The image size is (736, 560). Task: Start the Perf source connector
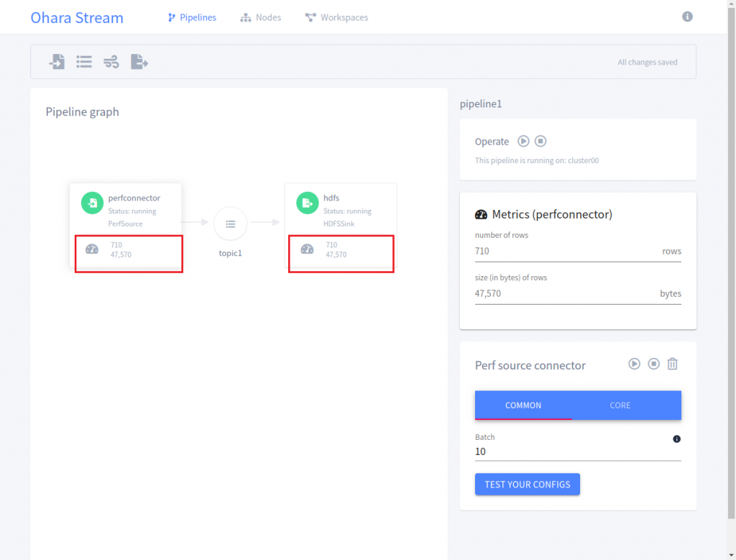coord(634,364)
